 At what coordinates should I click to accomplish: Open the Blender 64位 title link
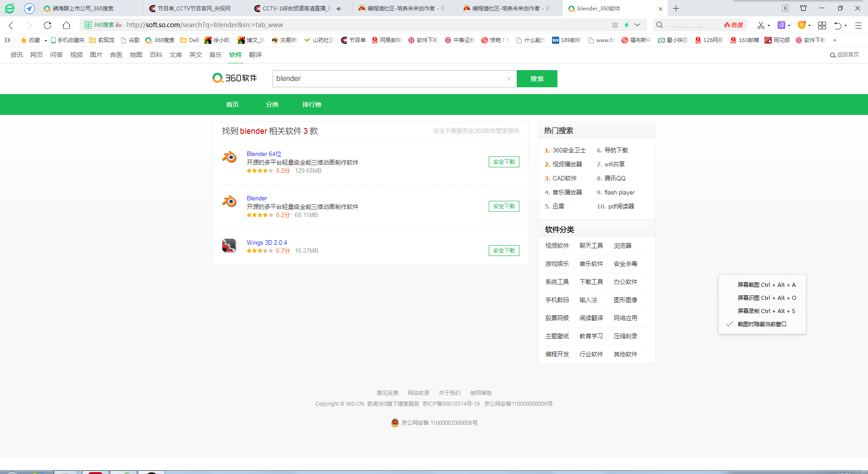coord(264,154)
